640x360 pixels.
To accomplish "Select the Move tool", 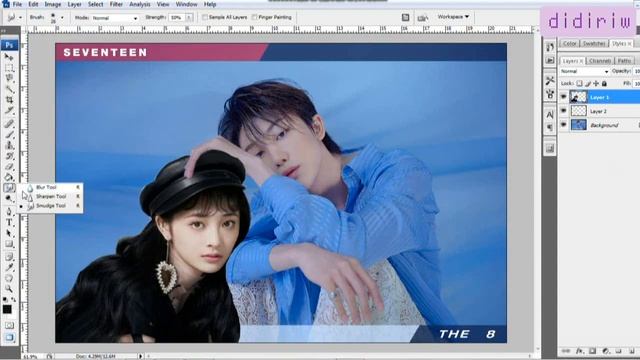I will 9,58.
